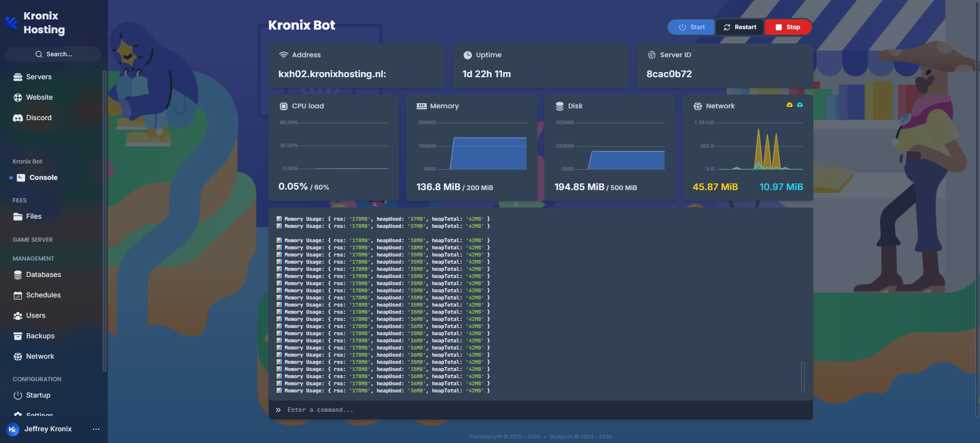The image size is (980, 443).
Task: Click the 136.8 MiB memory value
Action: (438, 187)
